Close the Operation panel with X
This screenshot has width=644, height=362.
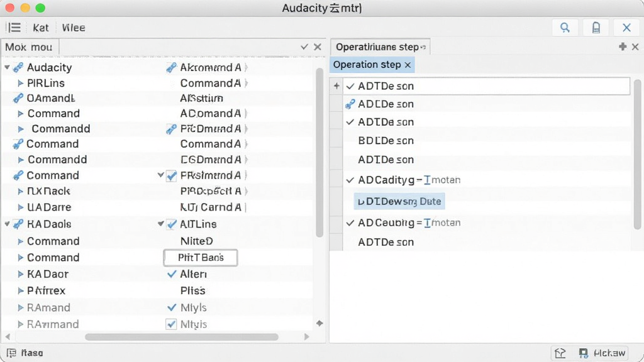click(635, 47)
